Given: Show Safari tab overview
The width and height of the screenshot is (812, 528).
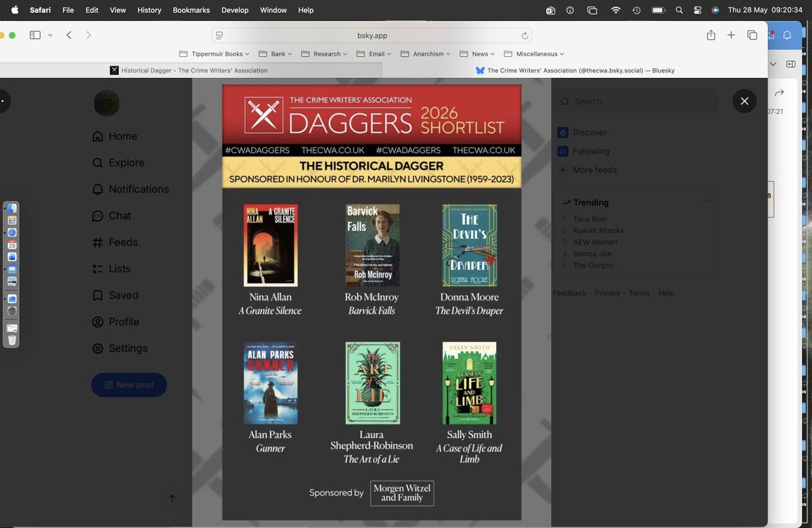Looking at the screenshot, I should click(752, 35).
